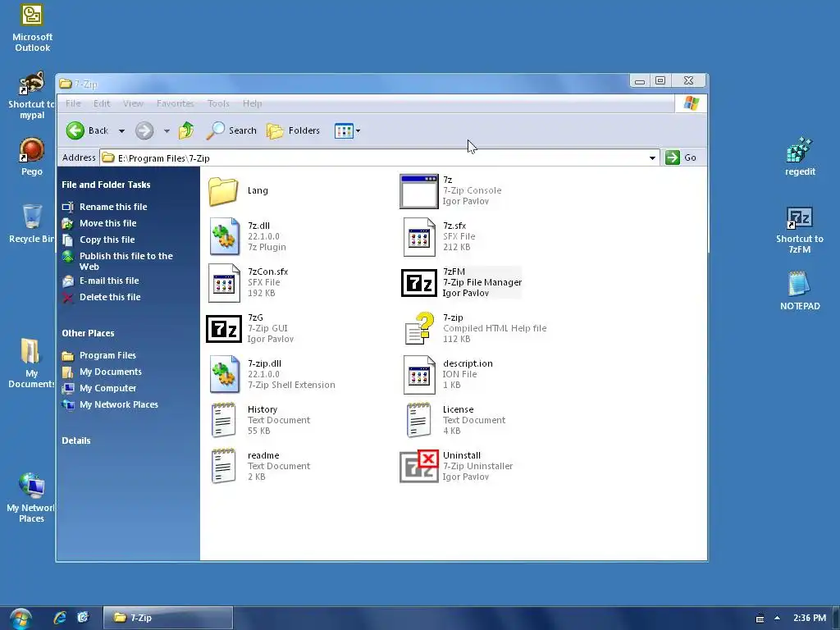Click the 7-Zip taskbar button
The height and width of the screenshot is (630, 840).
tap(167, 618)
